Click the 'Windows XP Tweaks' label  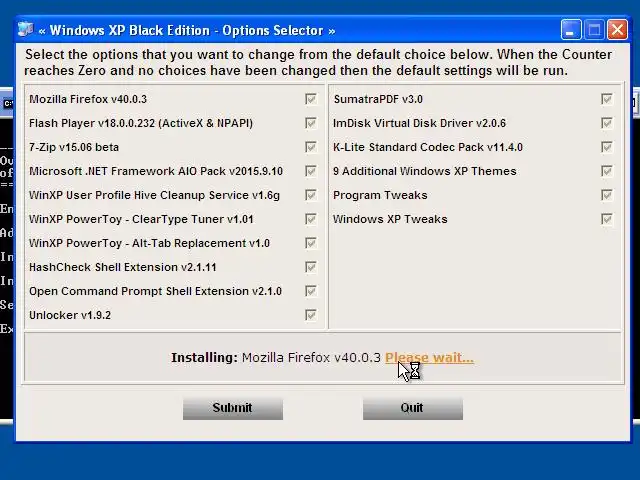tap(390, 219)
